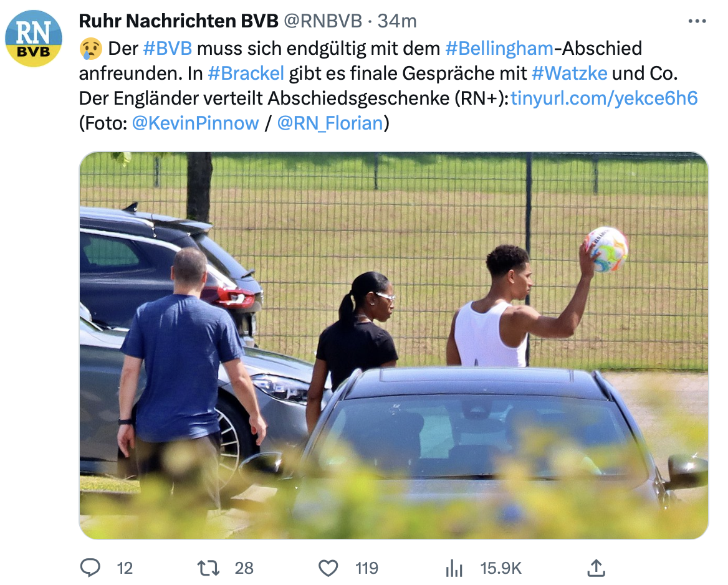Open Ruhr Nachrichten BVB profile avatar
The width and height of the screenshot is (728, 585).
point(34,39)
